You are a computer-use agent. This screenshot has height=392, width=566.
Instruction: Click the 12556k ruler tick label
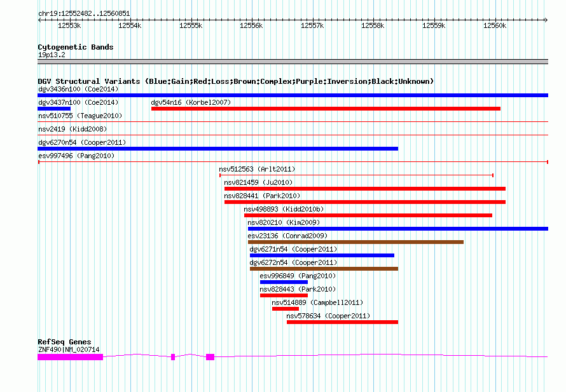tap(251, 25)
